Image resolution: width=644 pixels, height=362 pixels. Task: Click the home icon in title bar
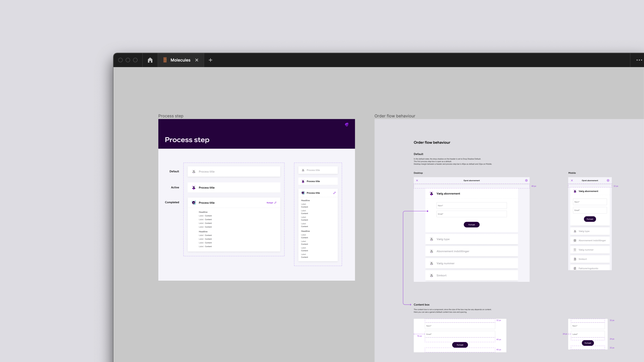150,60
